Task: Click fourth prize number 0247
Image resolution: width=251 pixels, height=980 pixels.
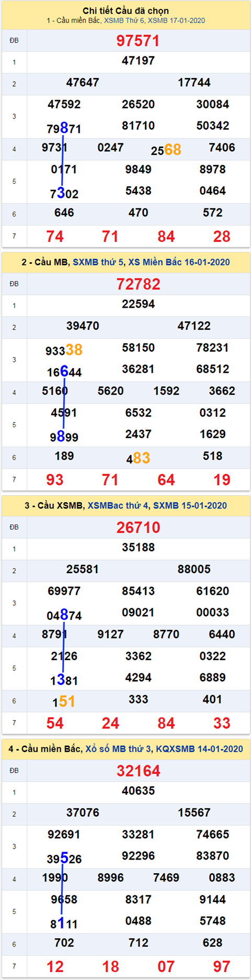Action: click(x=111, y=148)
